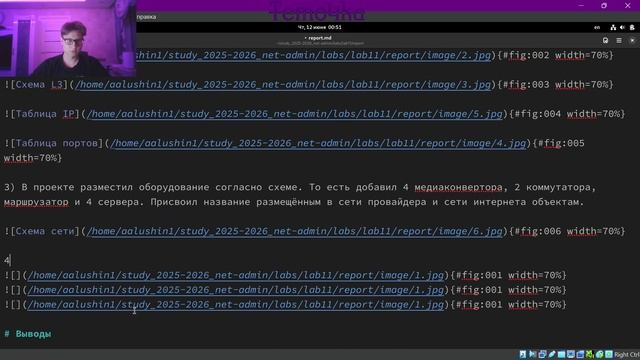Click the USB devices icon in VirtualBox status bar
This screenshot has height=360, width=640.
(552, 354)
